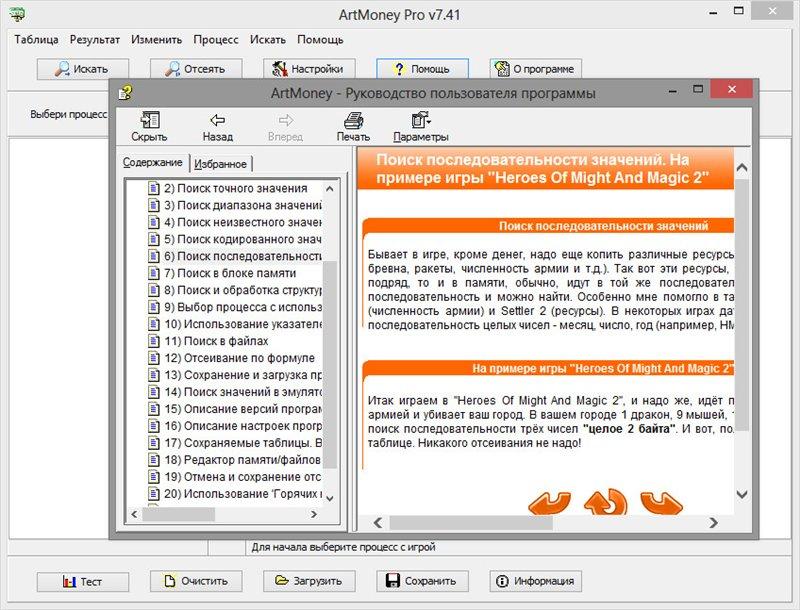Open topic 5) Поиск кодированного значения

click(x=242, y=239)
